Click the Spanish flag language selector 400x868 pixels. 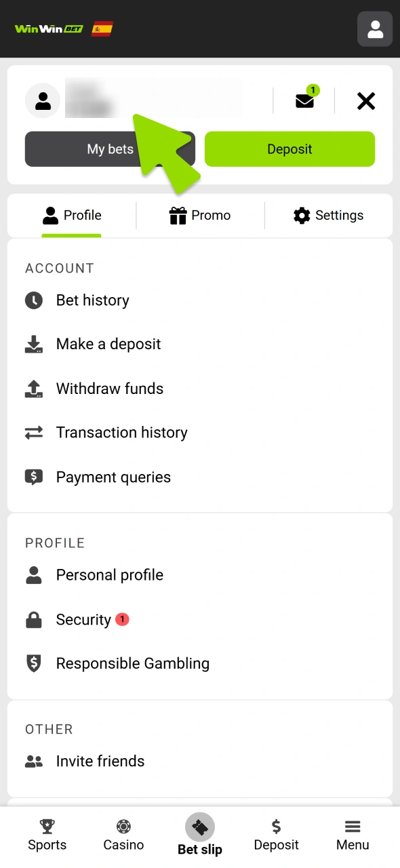pyautogui.click(x=102, y=28)
